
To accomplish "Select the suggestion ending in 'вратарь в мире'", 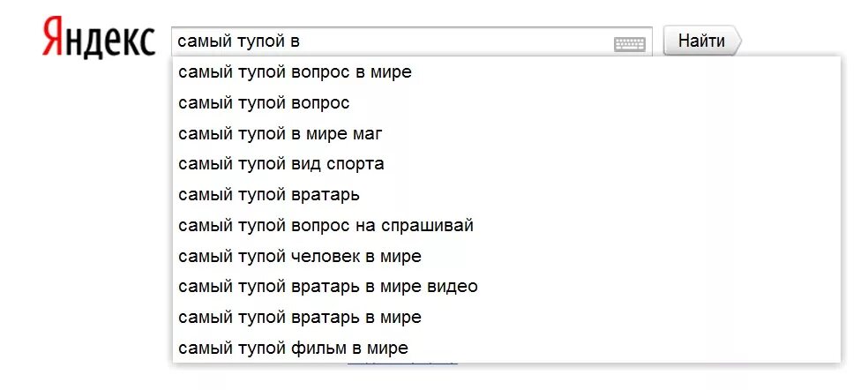I will click(506, 318).
